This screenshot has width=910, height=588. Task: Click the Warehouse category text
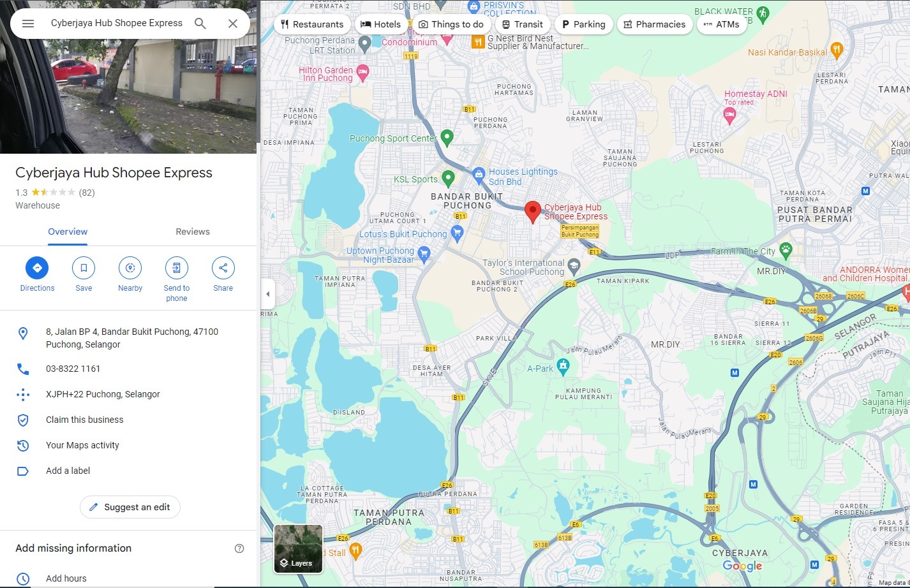[38, 205]
